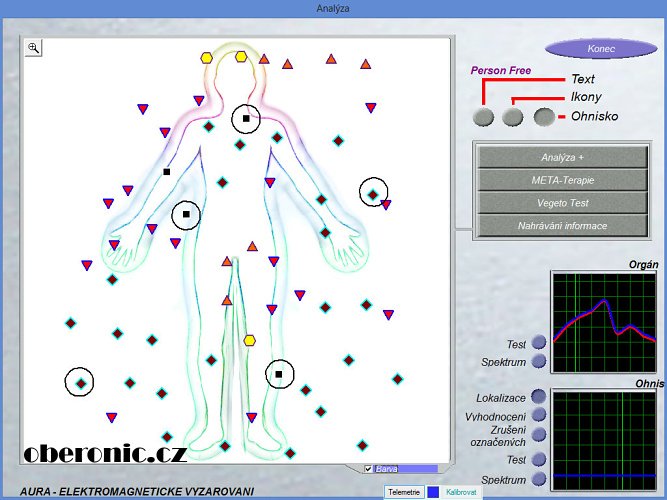Click the Telemetrie button

(403, 492)
